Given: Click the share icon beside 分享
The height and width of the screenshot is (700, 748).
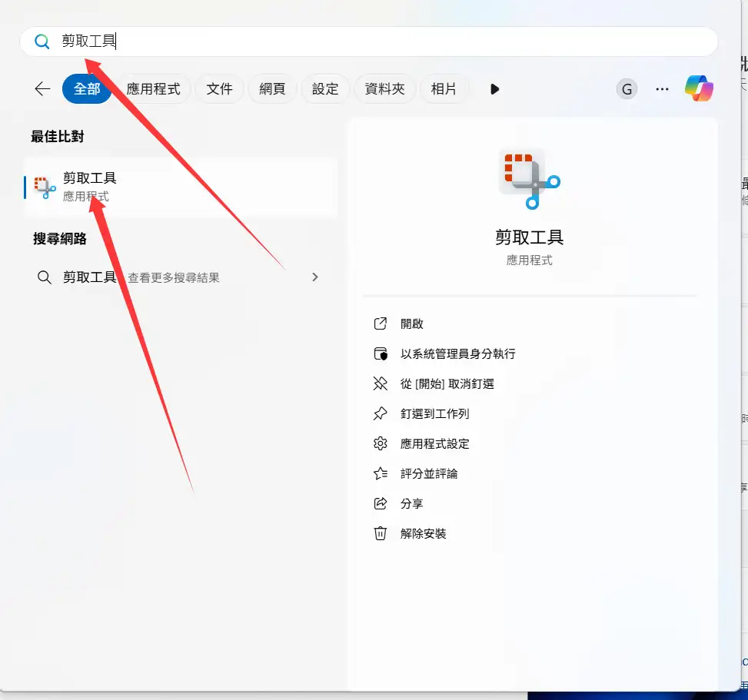Looking at the screenshot, I should pyautogui.click(x=381, y=503).
